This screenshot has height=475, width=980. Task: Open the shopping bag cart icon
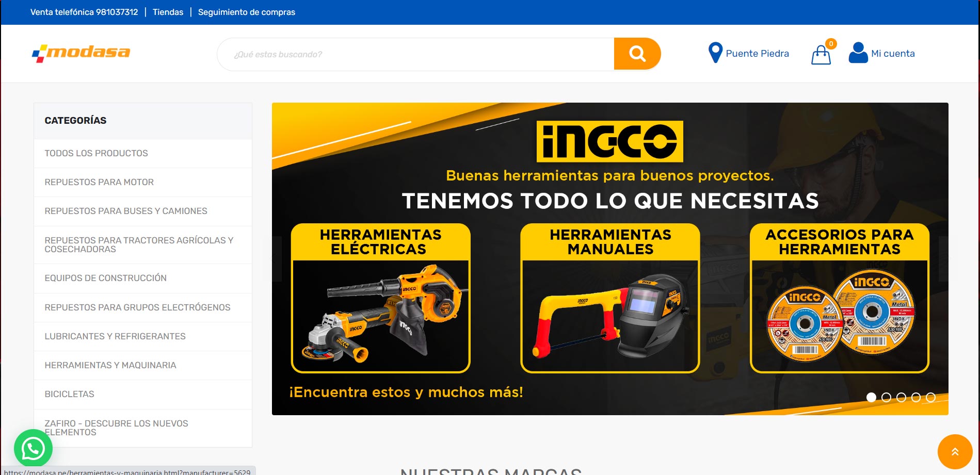[x=821, y=55]
